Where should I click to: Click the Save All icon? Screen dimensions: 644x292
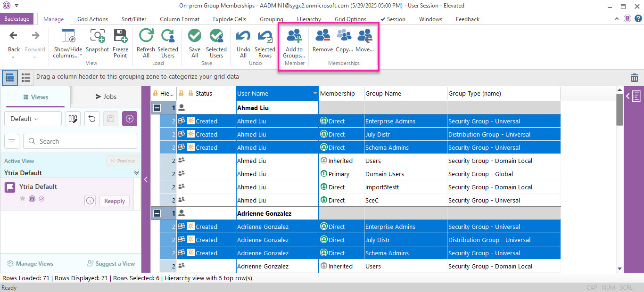194,37
